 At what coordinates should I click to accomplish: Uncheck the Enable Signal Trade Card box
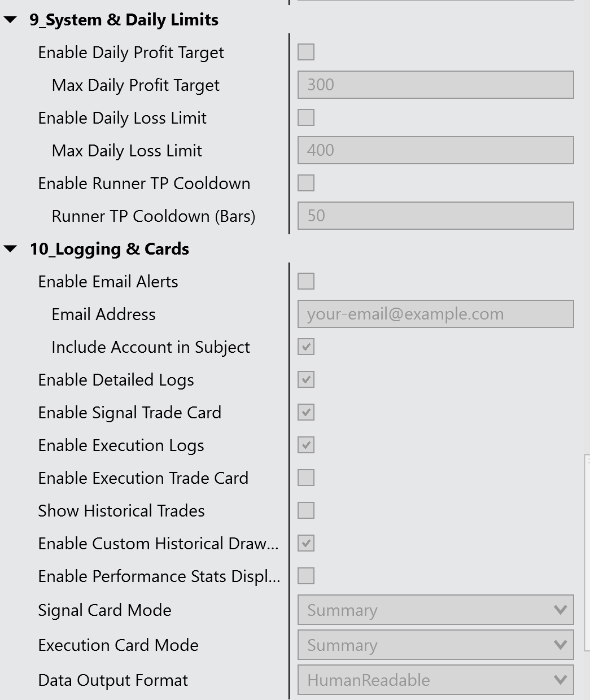pos(306,413)
